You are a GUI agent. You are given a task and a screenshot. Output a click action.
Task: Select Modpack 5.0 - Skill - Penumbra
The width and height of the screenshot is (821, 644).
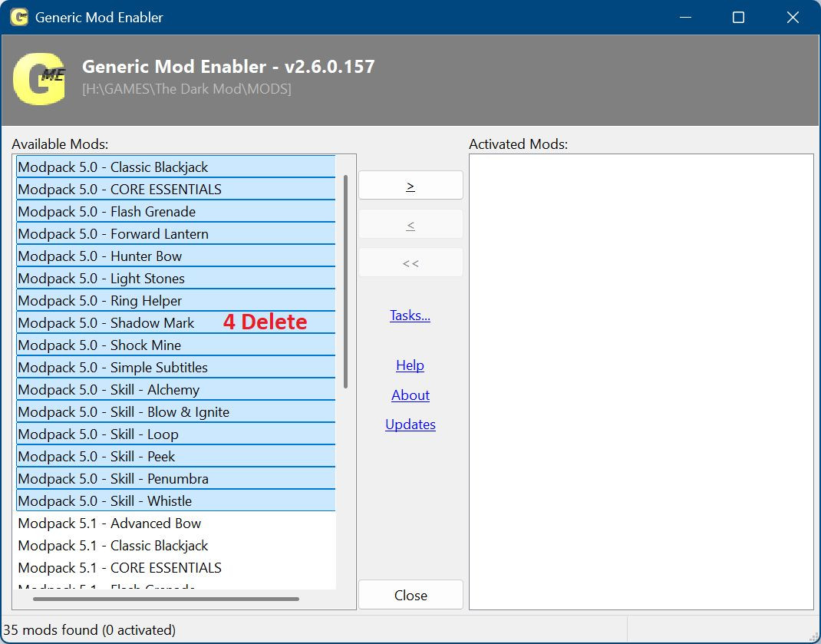click(x=176, y=478)
